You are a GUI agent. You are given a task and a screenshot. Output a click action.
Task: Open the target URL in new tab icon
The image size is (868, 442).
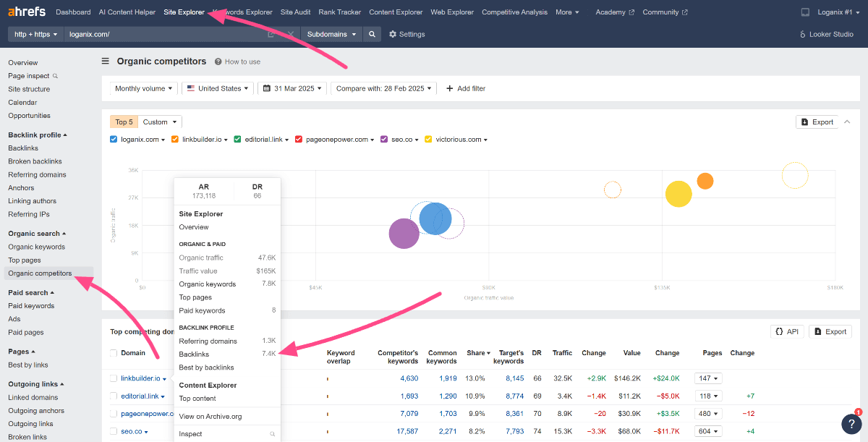tap(271, 34)
